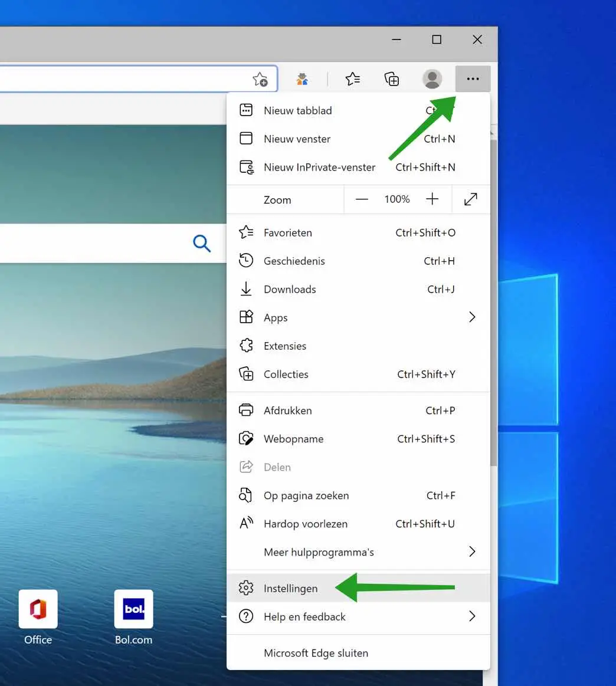Open Instellingen from the menu
Viewport: 616px width, 686px height.
pyautogui.click(x=358, y=588)
